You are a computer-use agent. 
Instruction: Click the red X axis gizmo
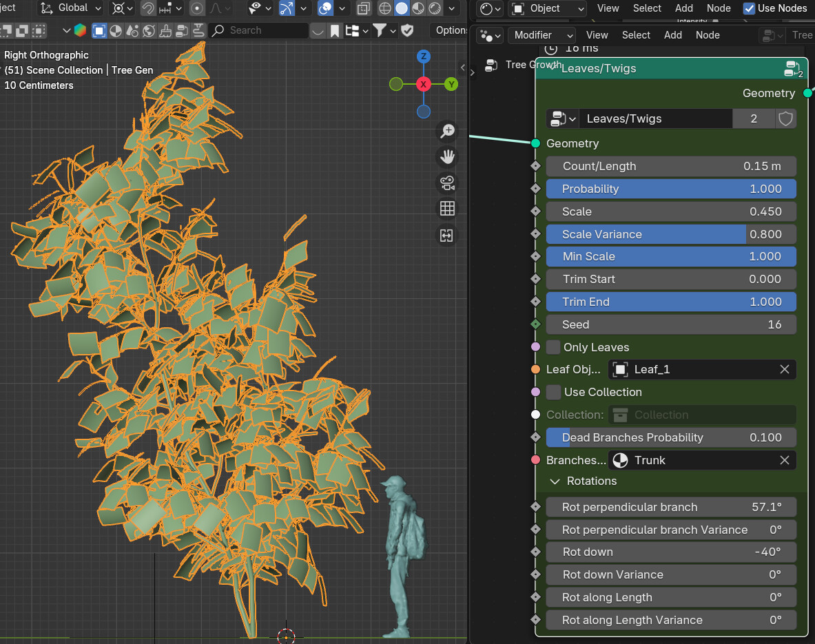pos(424,83)
